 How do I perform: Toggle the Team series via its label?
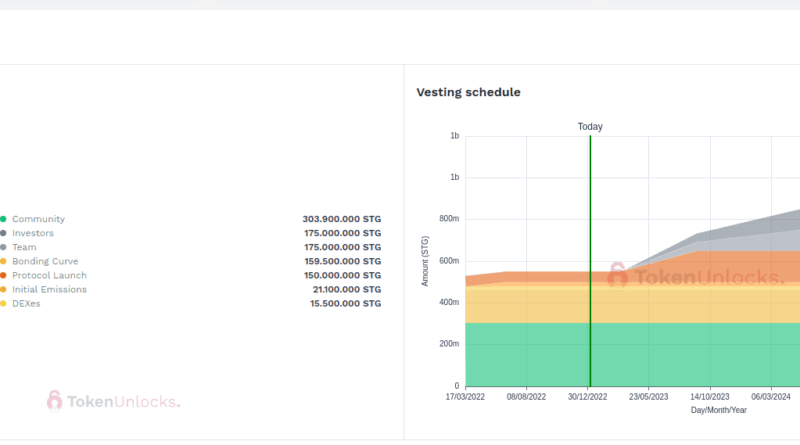click(x=24, y=247)
